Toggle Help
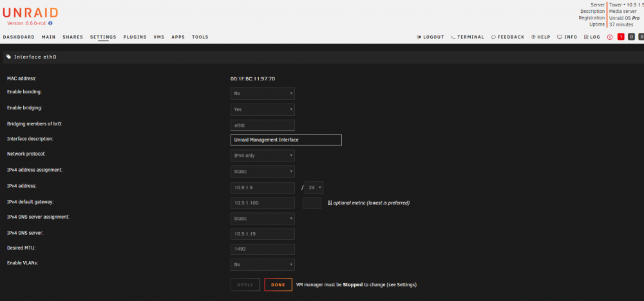Screen dimensions: 644x301 tap(540, 37)
